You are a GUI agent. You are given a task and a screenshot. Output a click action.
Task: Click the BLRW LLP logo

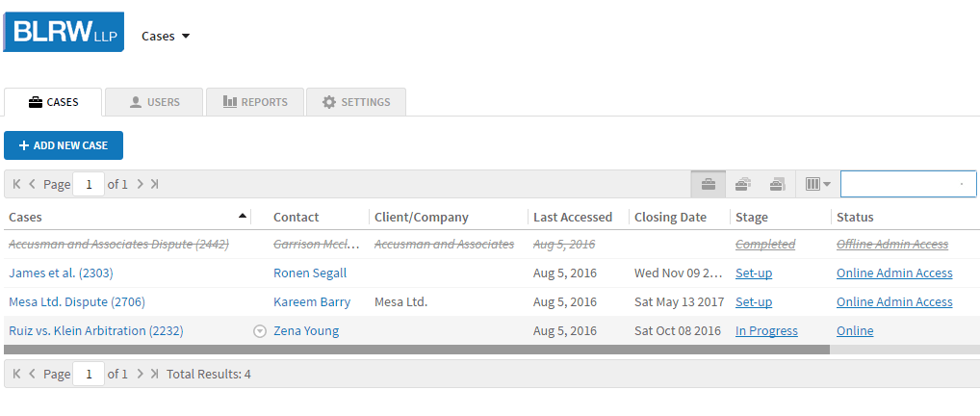click(x=64, y=31)
